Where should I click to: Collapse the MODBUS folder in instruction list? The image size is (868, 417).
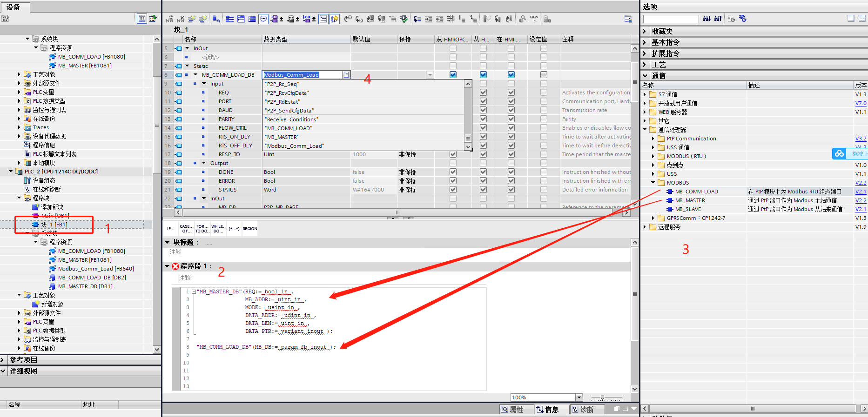[x=653, y=183]
